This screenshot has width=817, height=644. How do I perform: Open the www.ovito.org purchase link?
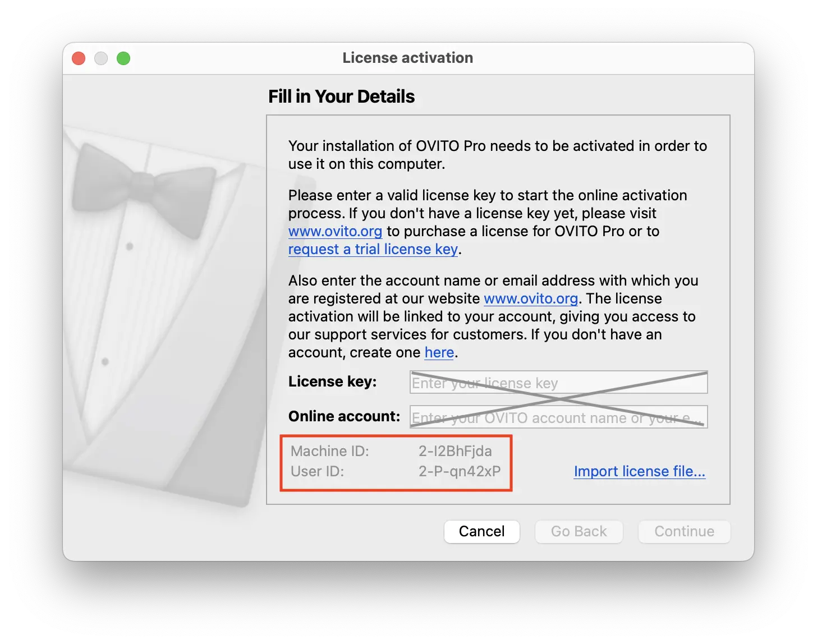click(x=335, y=231)
